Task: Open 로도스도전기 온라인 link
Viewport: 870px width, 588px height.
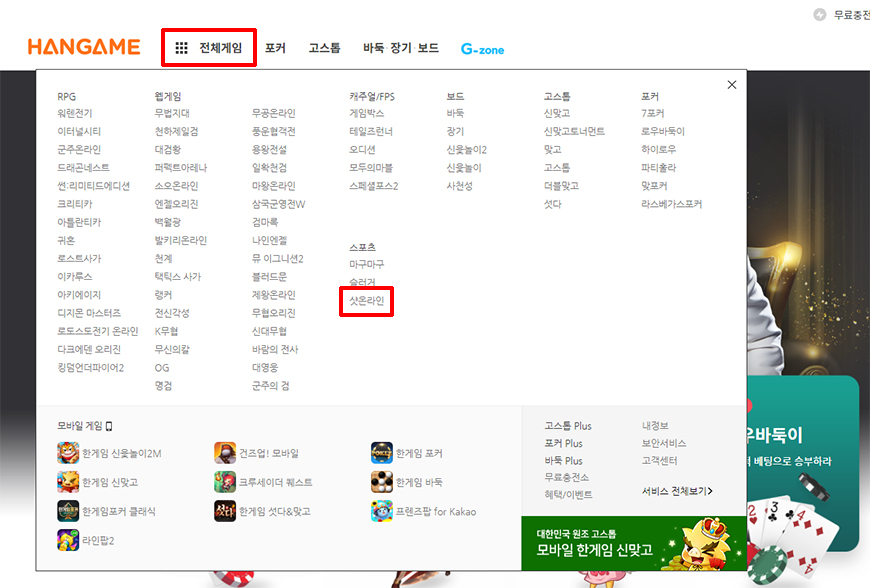Action: (98, 331)
